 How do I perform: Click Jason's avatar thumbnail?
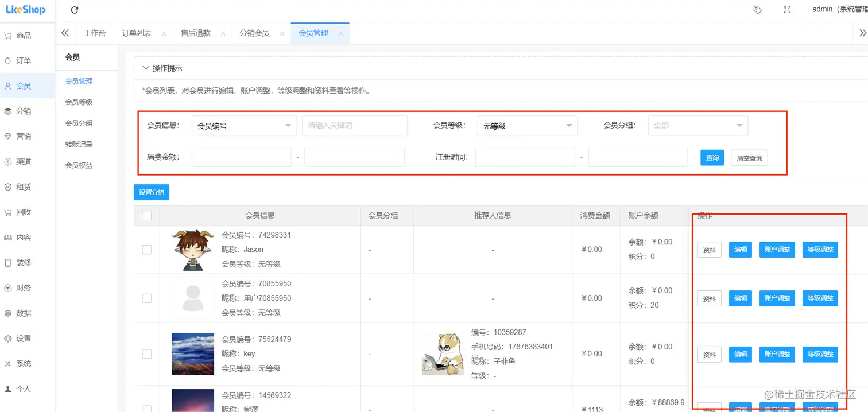(x=193, y=250)
